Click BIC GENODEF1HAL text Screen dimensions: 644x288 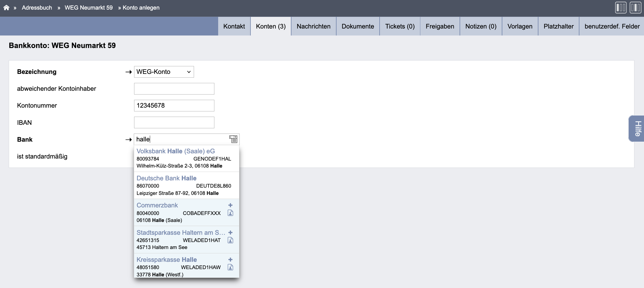[212, 159]
